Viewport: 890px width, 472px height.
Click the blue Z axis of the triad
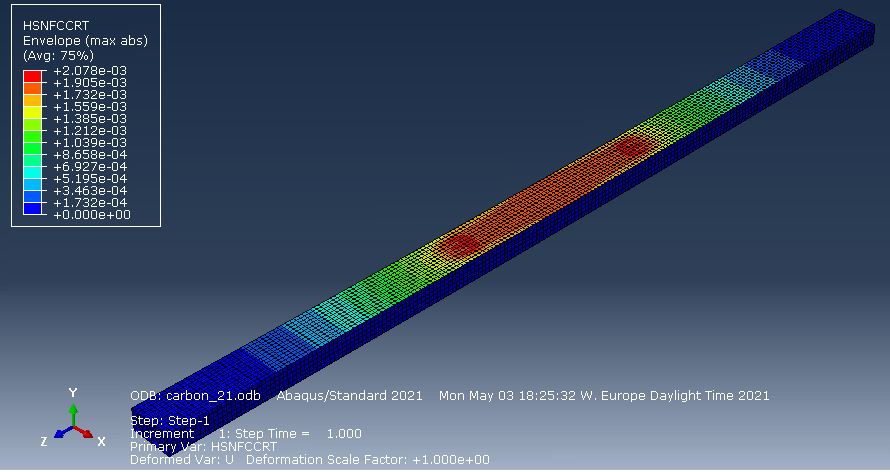tap(62, 432)
